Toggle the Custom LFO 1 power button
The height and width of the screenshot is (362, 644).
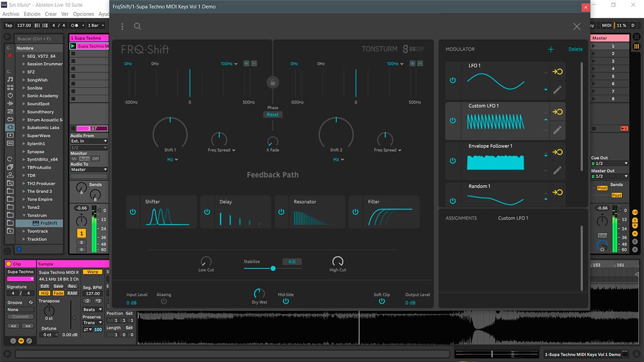pos(452,121)
